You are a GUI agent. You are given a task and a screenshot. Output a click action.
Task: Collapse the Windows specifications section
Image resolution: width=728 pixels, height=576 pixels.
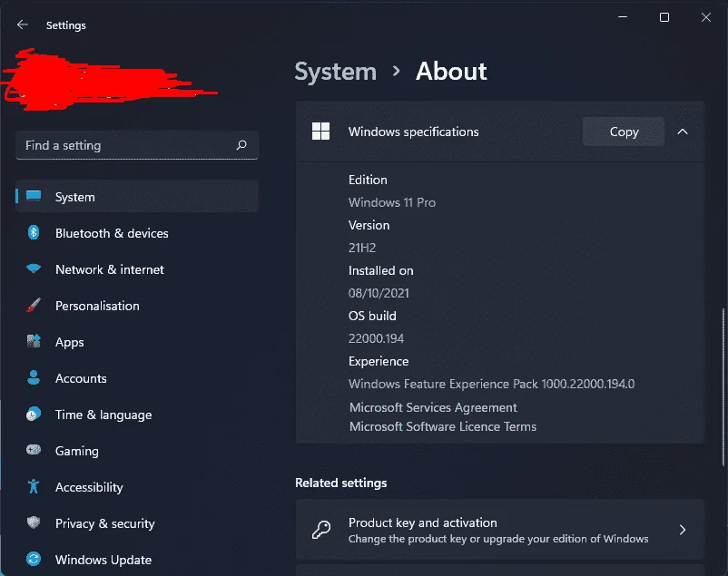[x=683, y=132]
